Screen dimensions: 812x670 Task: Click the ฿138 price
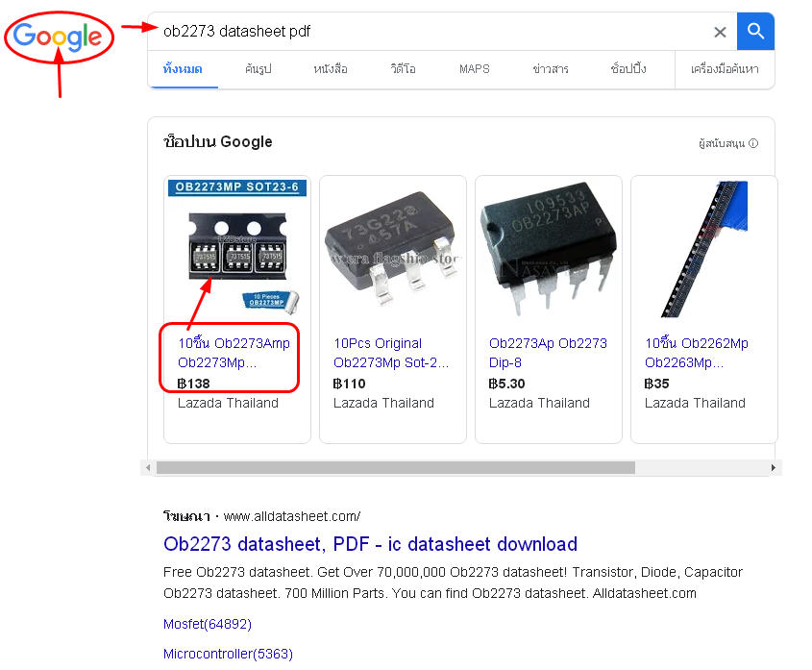pyautogui.click(x=194, y=384)
